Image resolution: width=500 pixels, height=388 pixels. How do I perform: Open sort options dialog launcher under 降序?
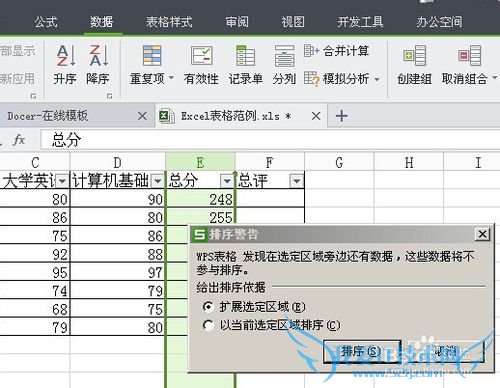tap(109, 96)
